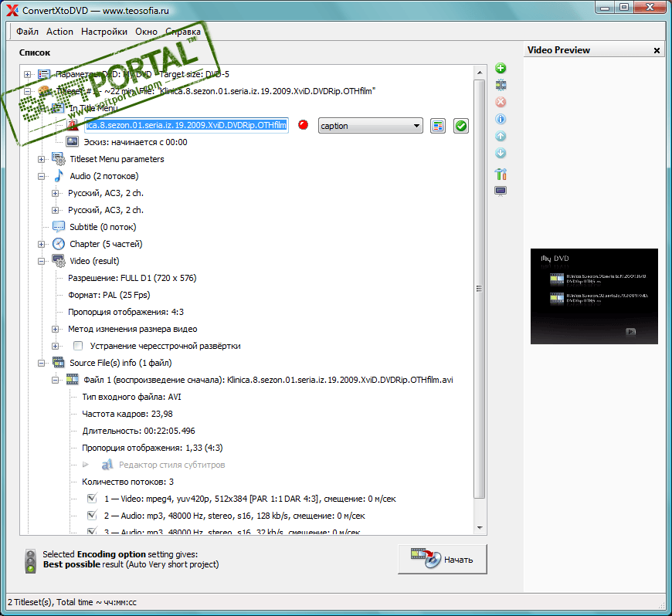This screenshot has height=616, width=672.
Task: Open the blue Information icon
Action: point(501,119)
